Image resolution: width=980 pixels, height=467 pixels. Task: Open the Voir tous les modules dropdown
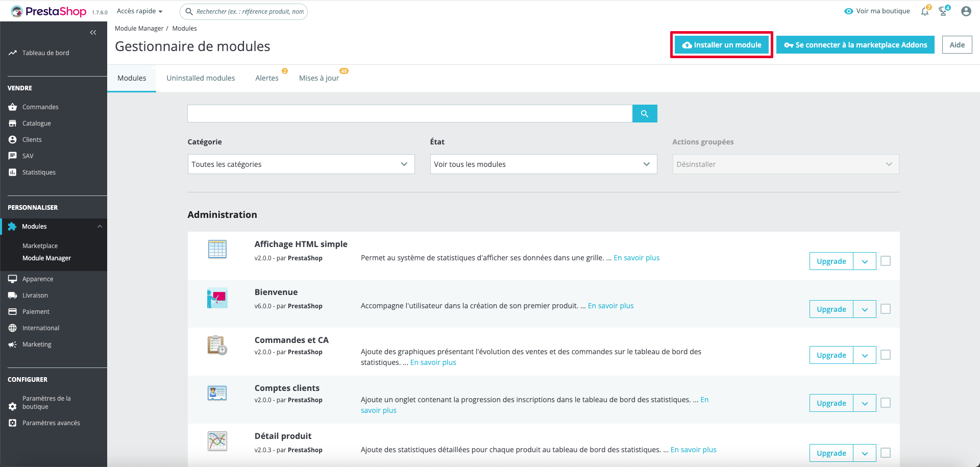pos(544,164)
